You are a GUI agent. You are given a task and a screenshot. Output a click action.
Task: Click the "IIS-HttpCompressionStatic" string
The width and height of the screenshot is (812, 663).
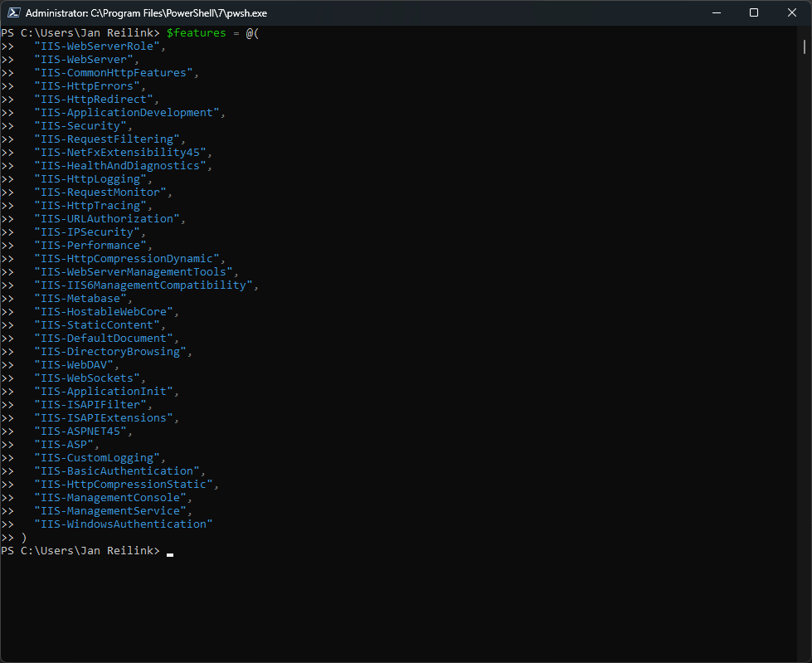(124, 485)
